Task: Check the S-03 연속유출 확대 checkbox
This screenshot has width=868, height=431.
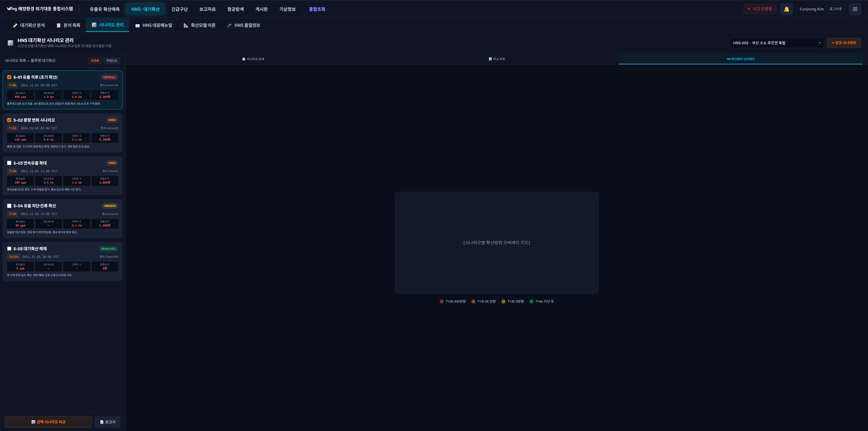Action: coord(9,163)
